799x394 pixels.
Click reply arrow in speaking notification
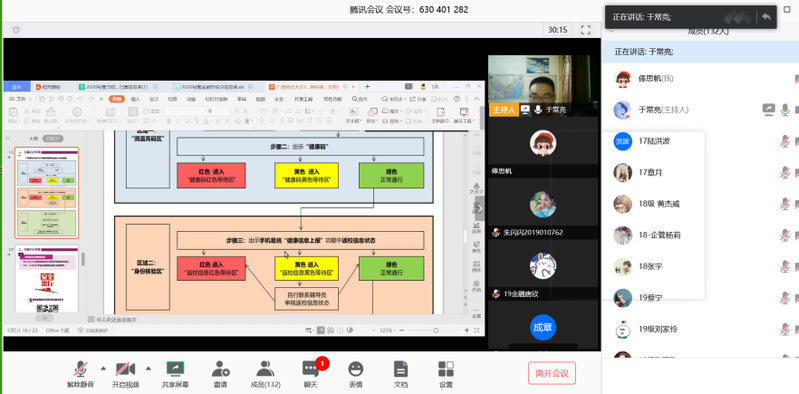[x=766, y=17]
